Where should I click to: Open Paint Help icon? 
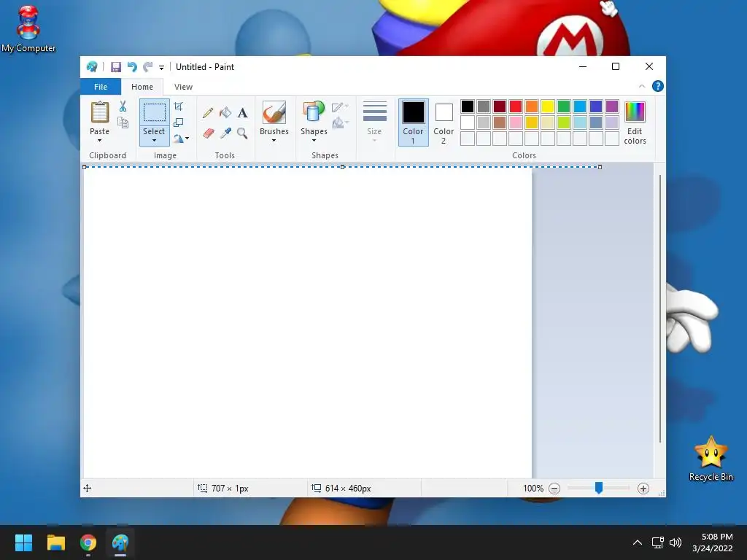click(657, 86)
